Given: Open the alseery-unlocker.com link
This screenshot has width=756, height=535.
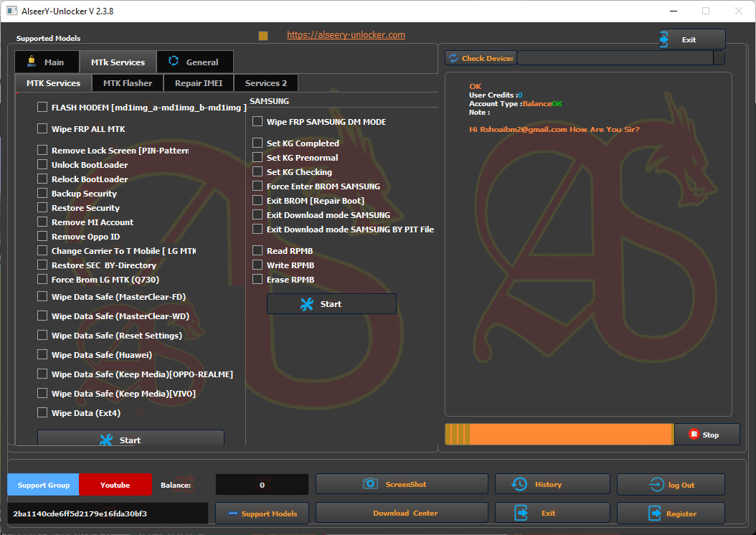Looking at the screenshot, I should tap(346, 34).
